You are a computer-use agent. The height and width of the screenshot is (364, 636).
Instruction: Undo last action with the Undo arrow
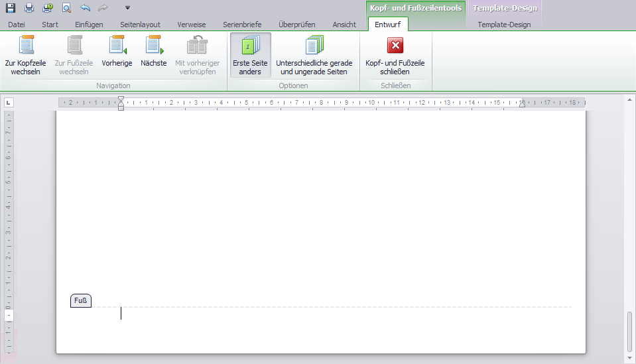point(85,8)
